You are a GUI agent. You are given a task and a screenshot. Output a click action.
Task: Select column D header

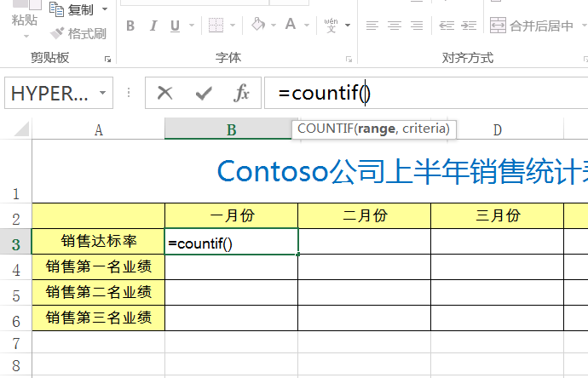(x=498, y=129)
